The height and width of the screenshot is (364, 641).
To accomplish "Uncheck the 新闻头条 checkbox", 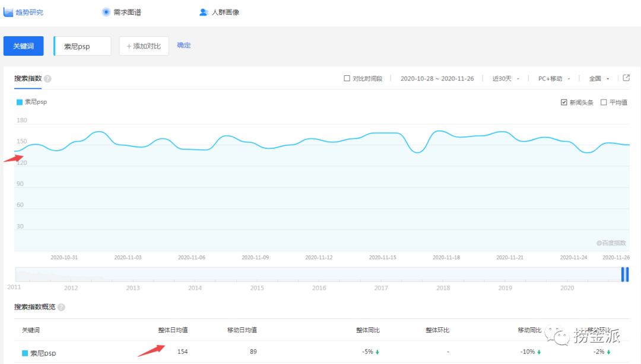I will pos(564,102).
